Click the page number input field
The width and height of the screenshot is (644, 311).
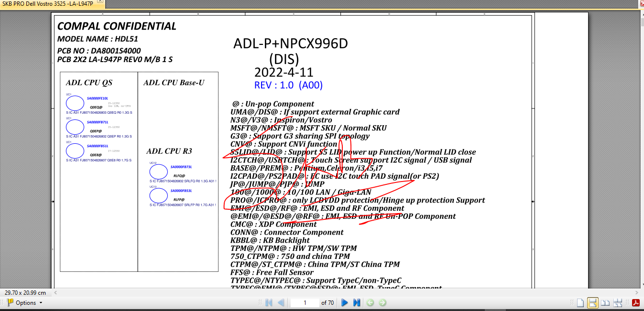click(305, 303)
